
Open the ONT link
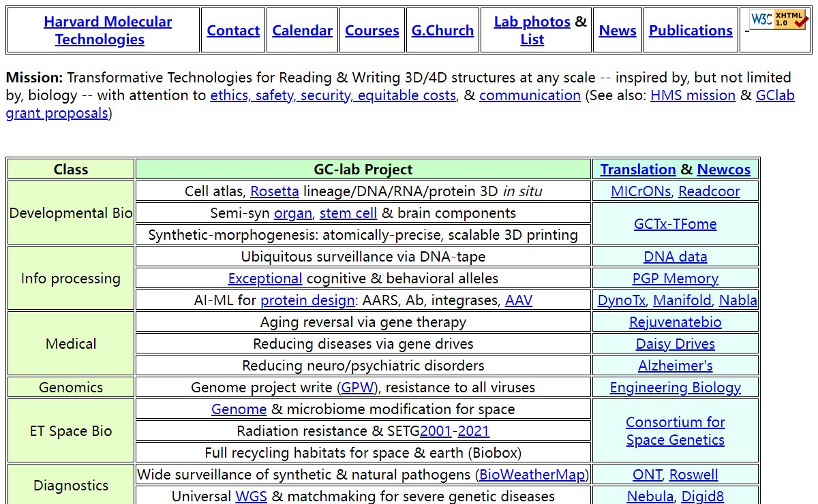[647, 475]
